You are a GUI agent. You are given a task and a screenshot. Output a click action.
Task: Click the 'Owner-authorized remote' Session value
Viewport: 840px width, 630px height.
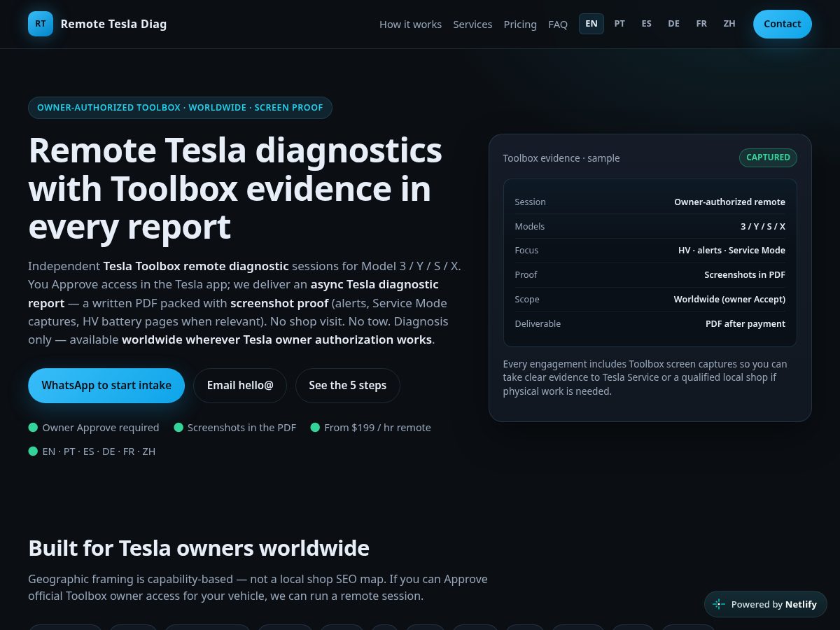[729, 202]
